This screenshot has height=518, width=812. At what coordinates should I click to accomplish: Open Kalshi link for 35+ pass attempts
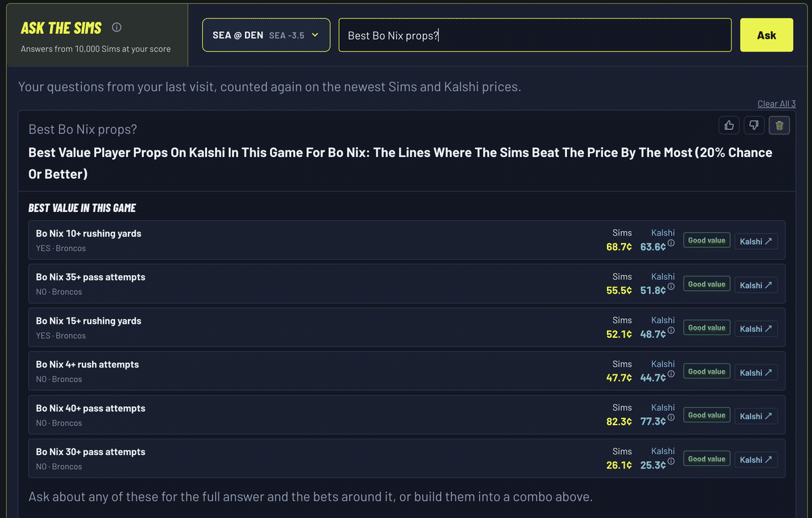tap(756, 285)
